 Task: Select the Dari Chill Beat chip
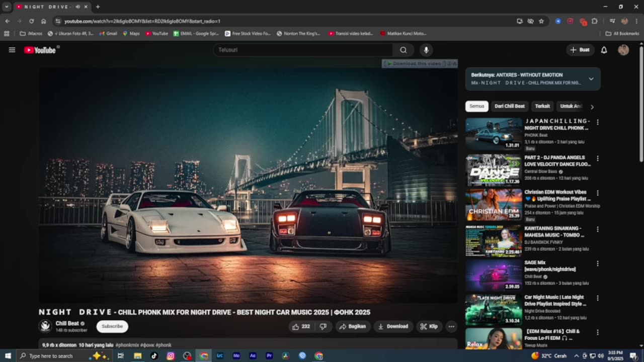(510, 106)
